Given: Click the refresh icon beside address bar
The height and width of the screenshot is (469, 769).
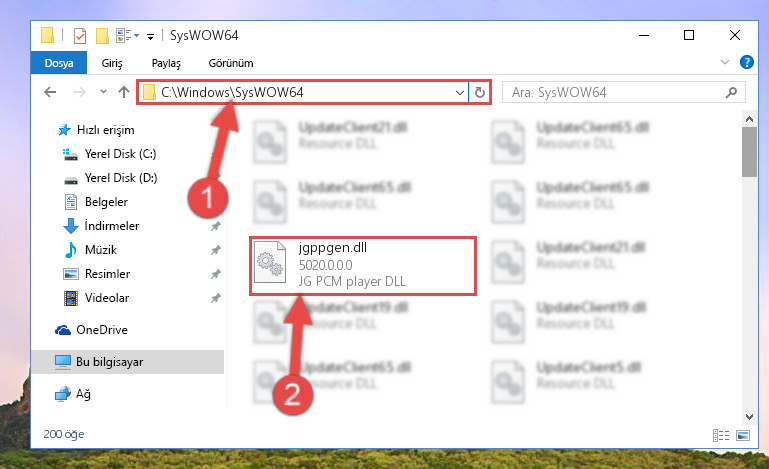Looking at the screenshot, I should click(x=480, y=92).
